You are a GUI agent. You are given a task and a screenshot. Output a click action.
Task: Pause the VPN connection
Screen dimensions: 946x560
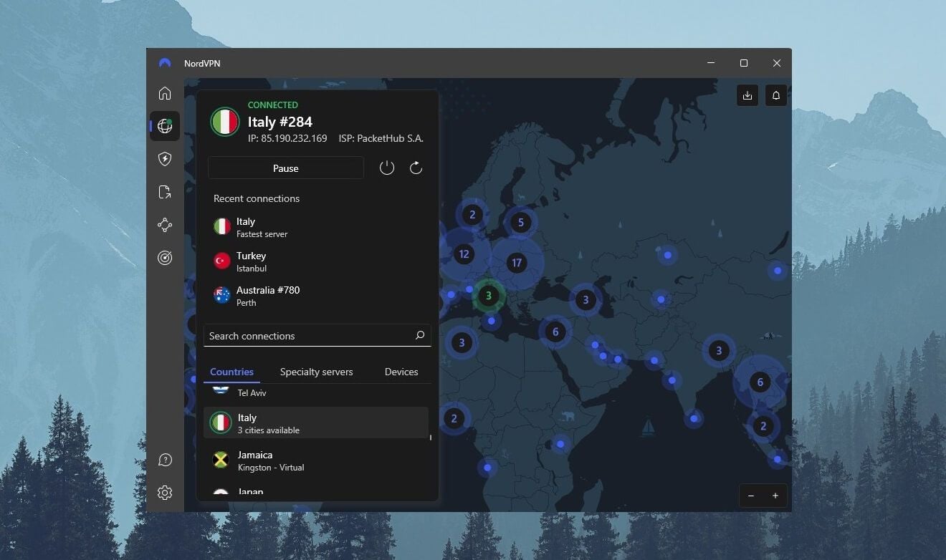(x=286, y=168)
